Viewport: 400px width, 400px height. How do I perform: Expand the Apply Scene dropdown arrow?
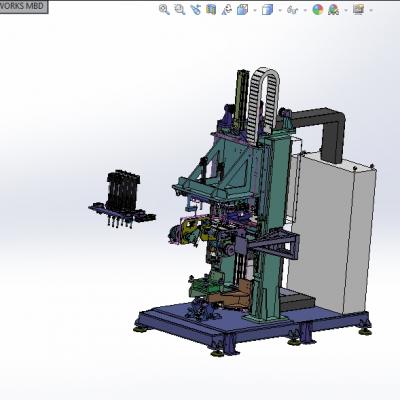click(x=346, y=10)
